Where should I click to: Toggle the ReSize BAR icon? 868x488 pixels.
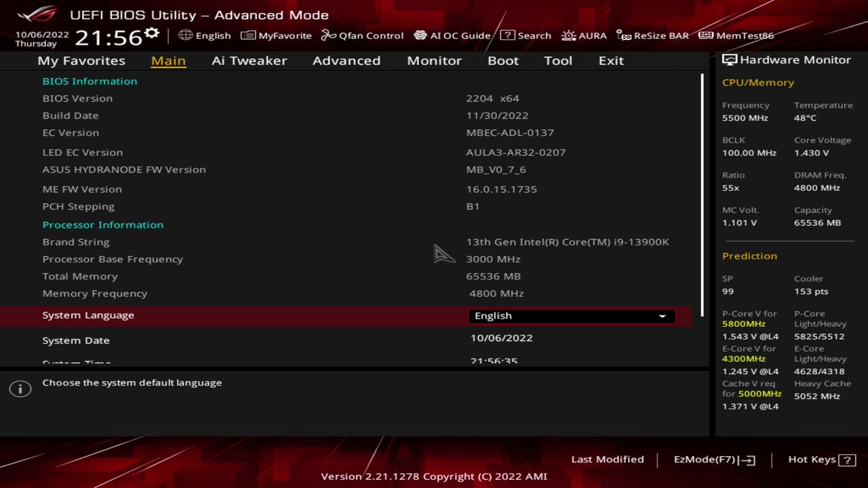pos(624,35)
